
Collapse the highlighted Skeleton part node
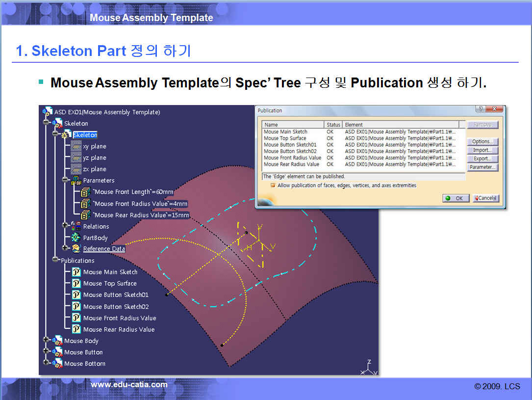pos(55,134)
